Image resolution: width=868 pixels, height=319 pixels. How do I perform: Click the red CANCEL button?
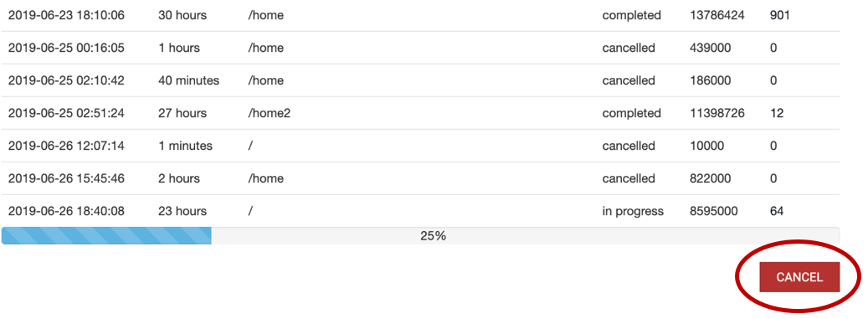799,277
